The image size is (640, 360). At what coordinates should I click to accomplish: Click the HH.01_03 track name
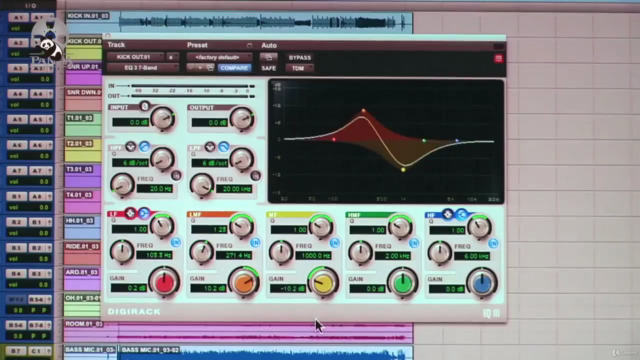(x=80, y=221)
